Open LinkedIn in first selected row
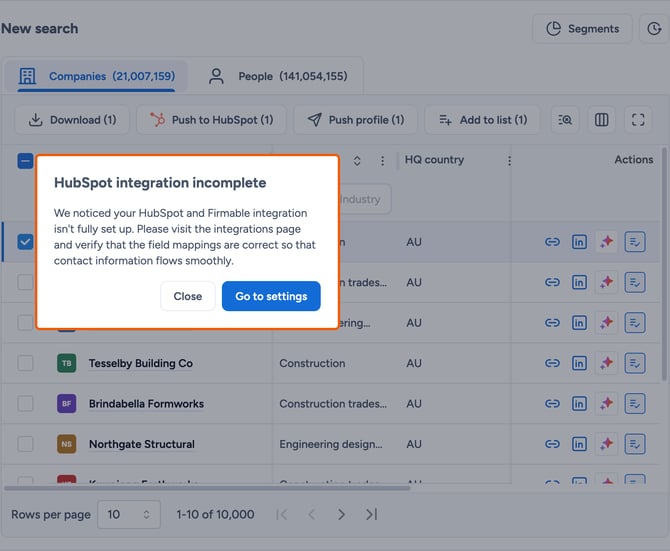 point(579,242)
